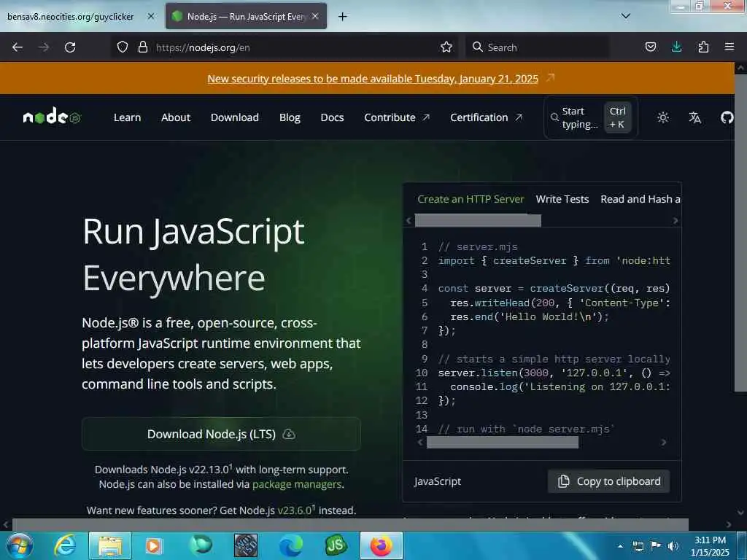Open the tracking protection shield icon
Viewport: 747px width, 560px height.
coord(123,47)
